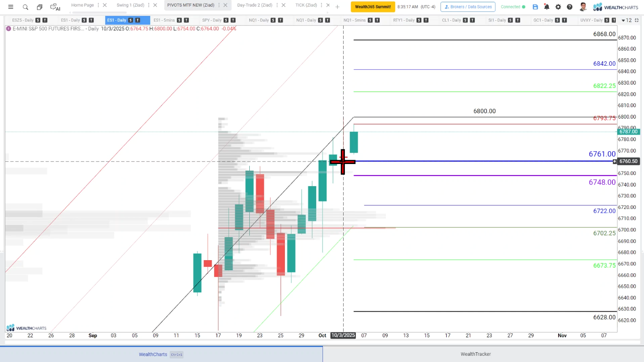Expand the 12 charts dropdown arrow
This screenshot has width=644, height=362.
click(x=623, y=20)
